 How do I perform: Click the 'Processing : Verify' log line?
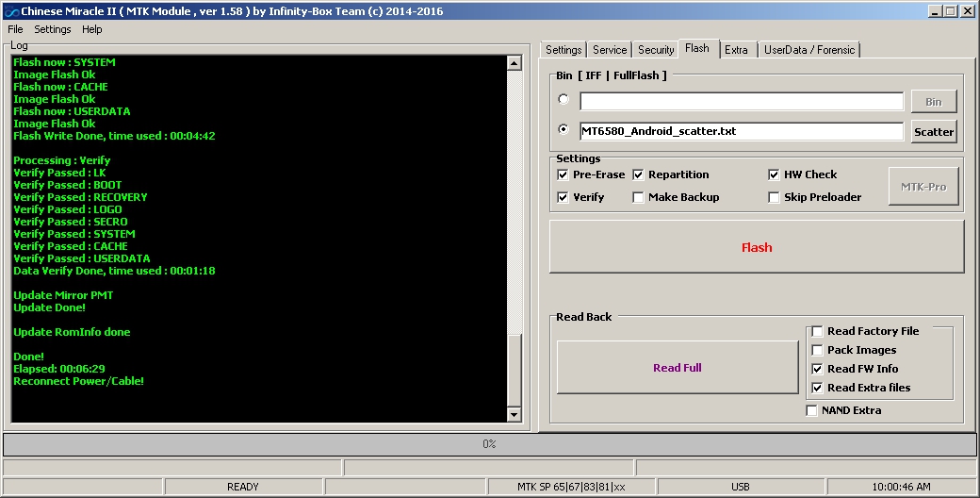click(62, 160)
